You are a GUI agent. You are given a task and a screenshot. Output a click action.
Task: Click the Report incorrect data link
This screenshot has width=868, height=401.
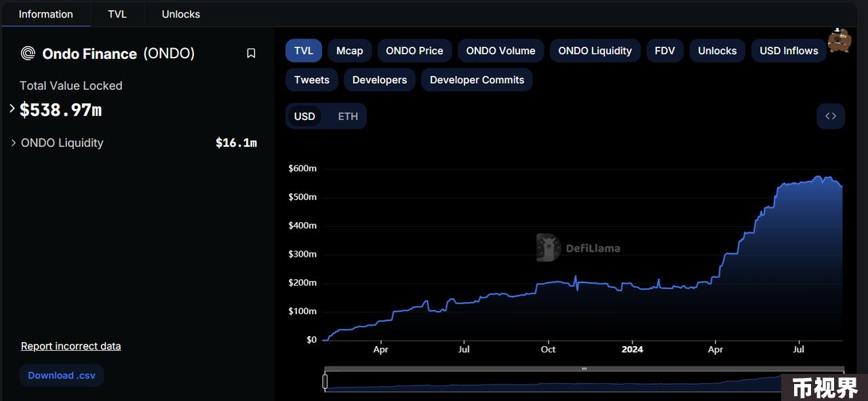click(71, 346)
